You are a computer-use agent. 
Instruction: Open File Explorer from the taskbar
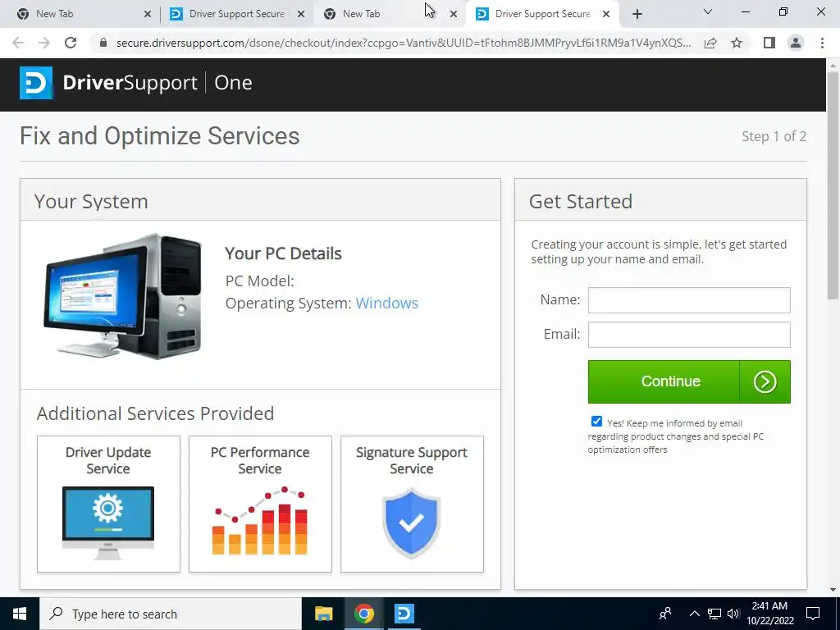click(323, 614)
